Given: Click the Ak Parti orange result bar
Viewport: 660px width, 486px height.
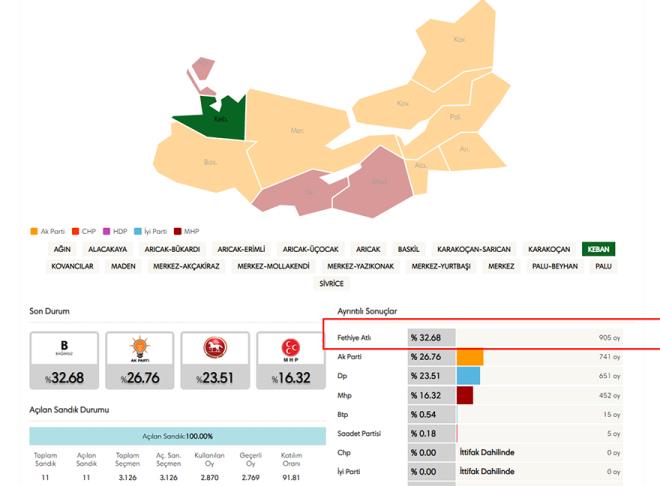Looking at the screenshot, I should pos(470,357).
